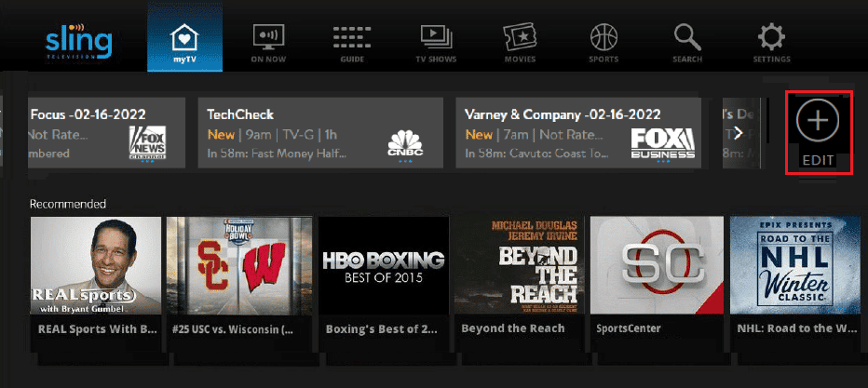Open HBO Boxing Best of 2015 thumbnail
868x388 pixels.
(384, 265)
